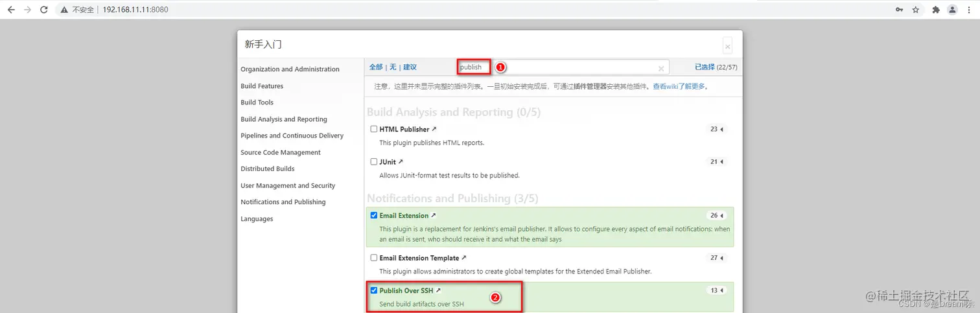Show selected plugins 已选择 (22/57)
980x313 pixels.
point(716,67)
